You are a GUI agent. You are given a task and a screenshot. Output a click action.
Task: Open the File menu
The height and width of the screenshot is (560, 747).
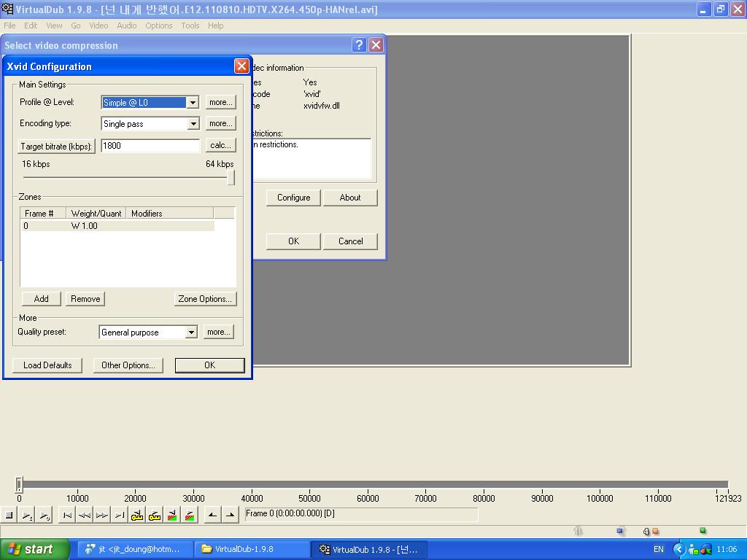tap(9, 26)
